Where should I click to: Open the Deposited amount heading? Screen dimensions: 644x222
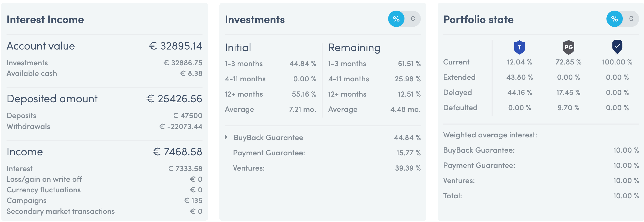pos(52,98)
